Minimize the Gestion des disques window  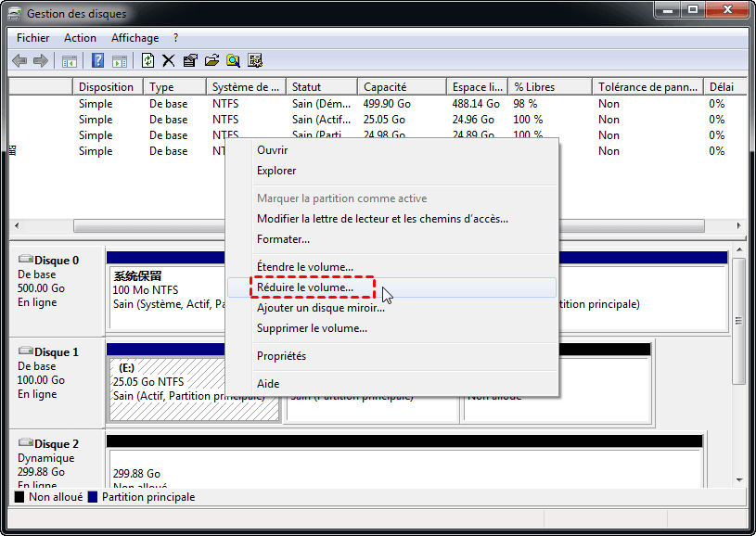click(668, 9)
